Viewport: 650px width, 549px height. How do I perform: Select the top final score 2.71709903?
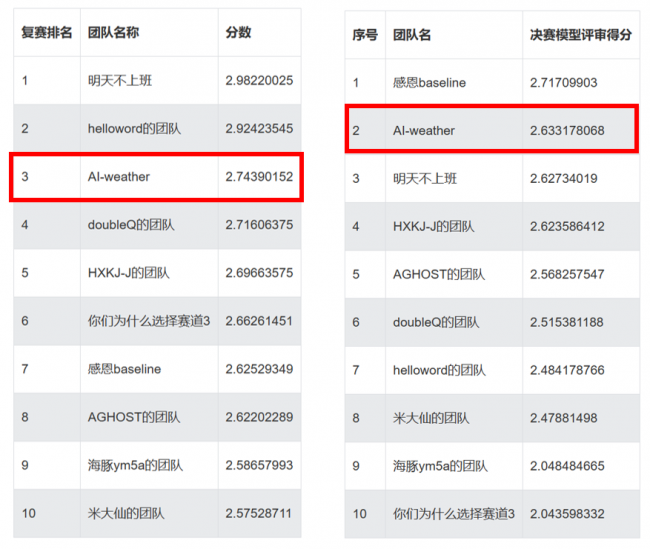[x=563, y=83]
